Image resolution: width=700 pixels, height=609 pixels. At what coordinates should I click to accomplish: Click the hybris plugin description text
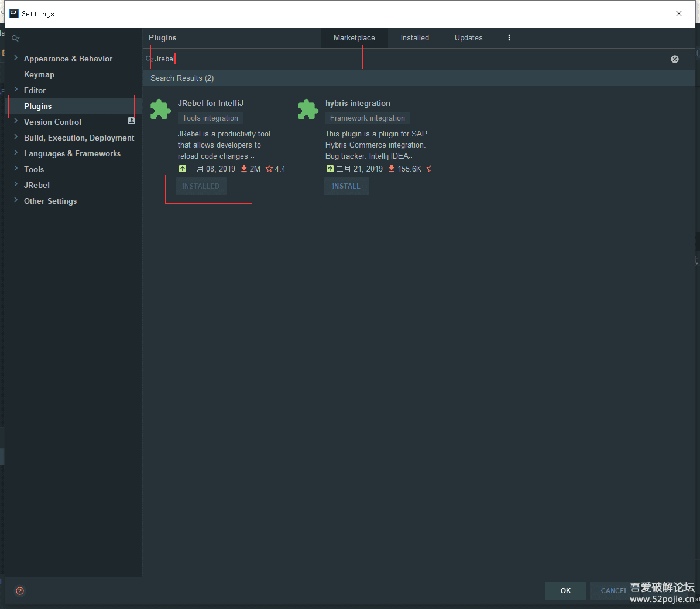click(376, 145)
